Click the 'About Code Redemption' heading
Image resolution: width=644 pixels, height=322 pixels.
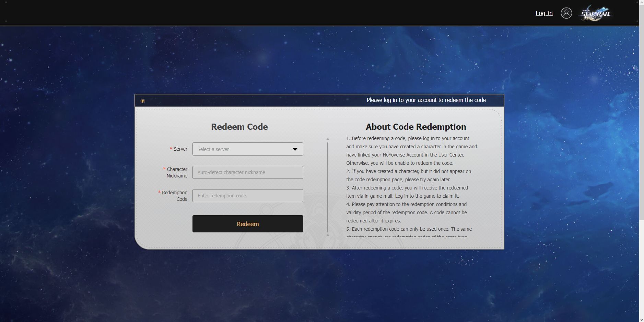(415, 127)
